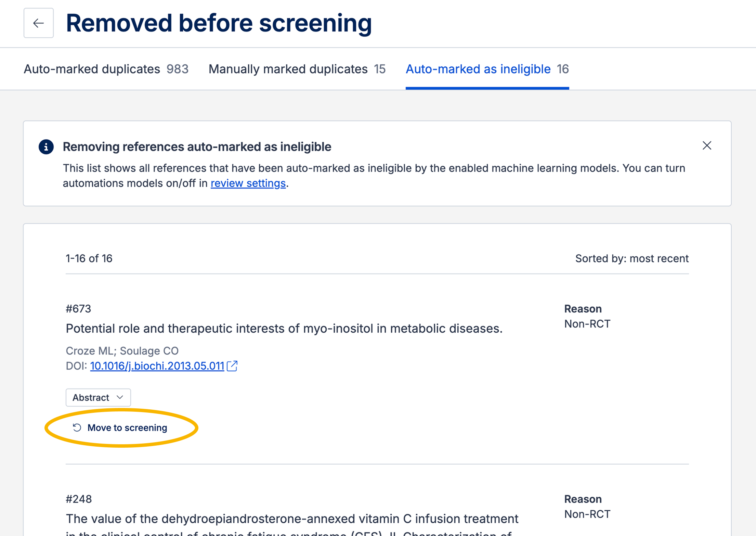The width and height of the screenshot is (756, 536).
Task: Click the restore icon beside Move to screening
Action: point(77,427)
